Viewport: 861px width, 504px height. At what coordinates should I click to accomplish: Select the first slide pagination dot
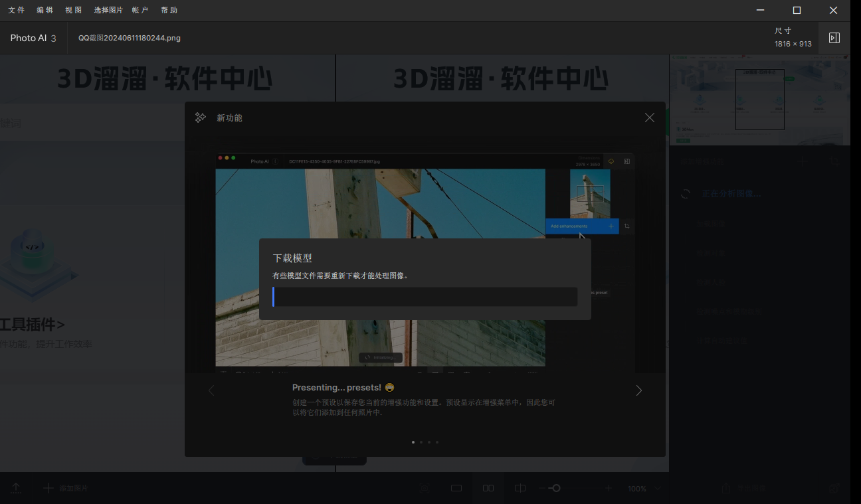(x=413, y=442)
